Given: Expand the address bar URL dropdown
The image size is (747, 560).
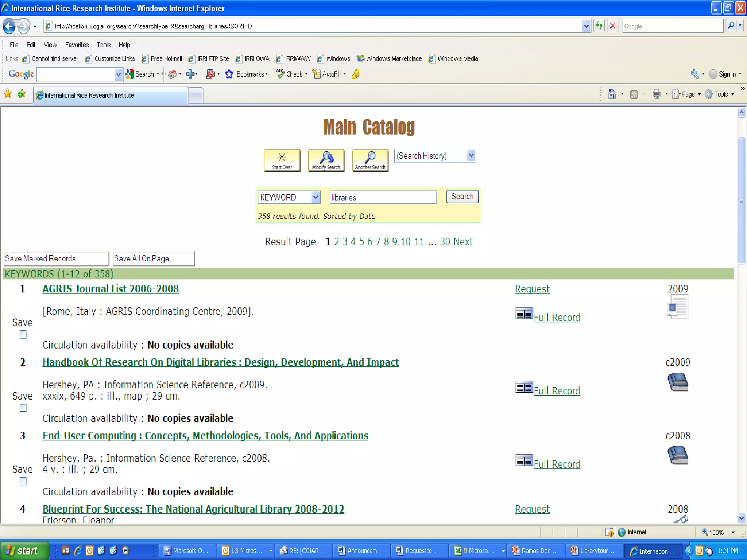Looking at the screenshot, I should (586, 26).
